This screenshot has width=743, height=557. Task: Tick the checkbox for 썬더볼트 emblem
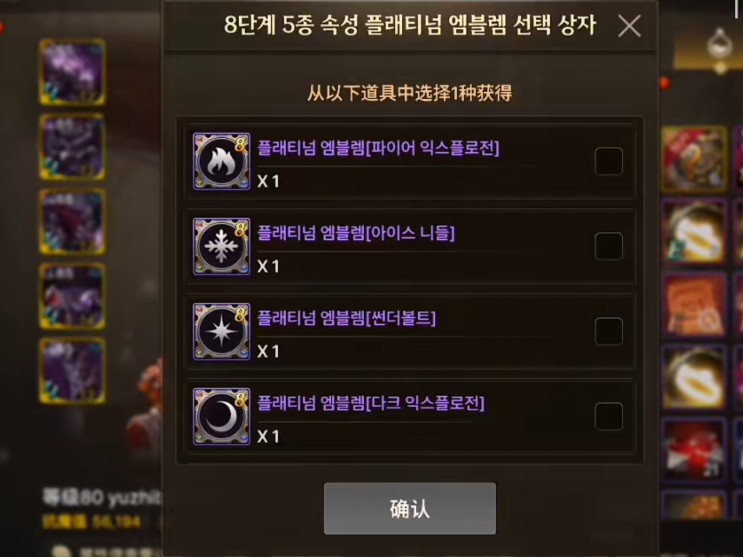(608, 331)
